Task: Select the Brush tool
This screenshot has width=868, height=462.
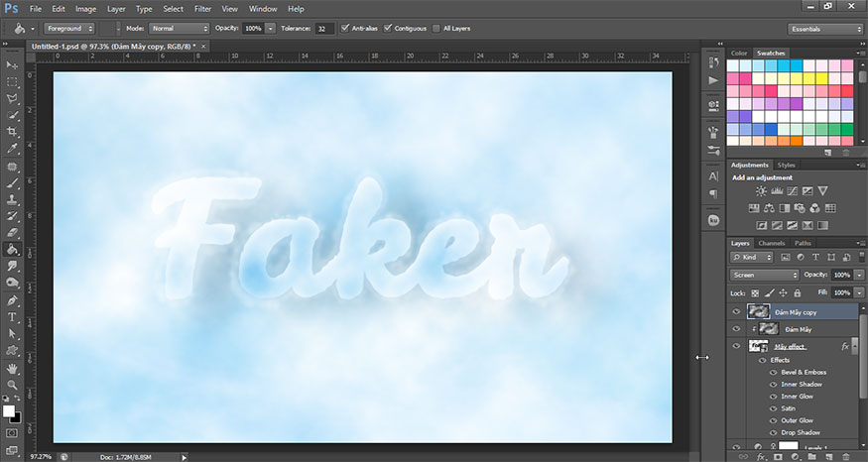Action: [x=12, y=183]
